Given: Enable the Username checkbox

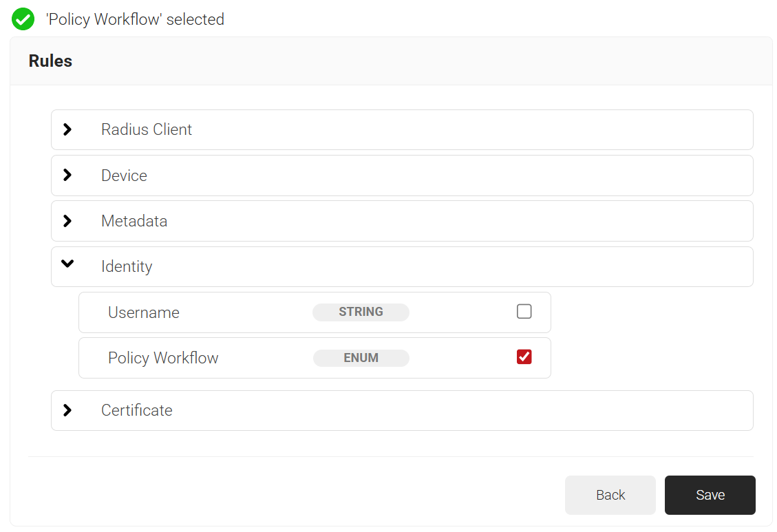Looking at the screenshot, I should (524, 312).
